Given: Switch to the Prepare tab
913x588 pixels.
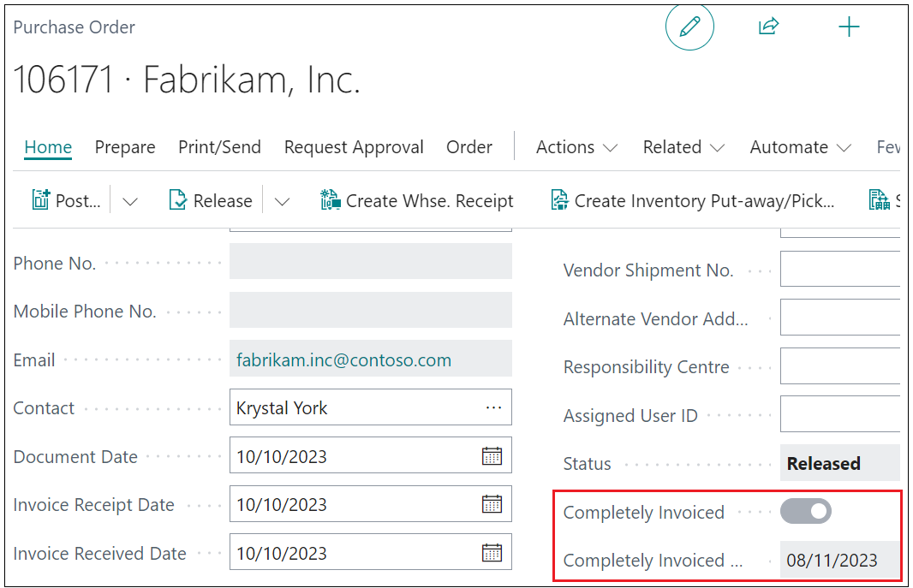Looking at the screenshot, I should coord(125,147).
